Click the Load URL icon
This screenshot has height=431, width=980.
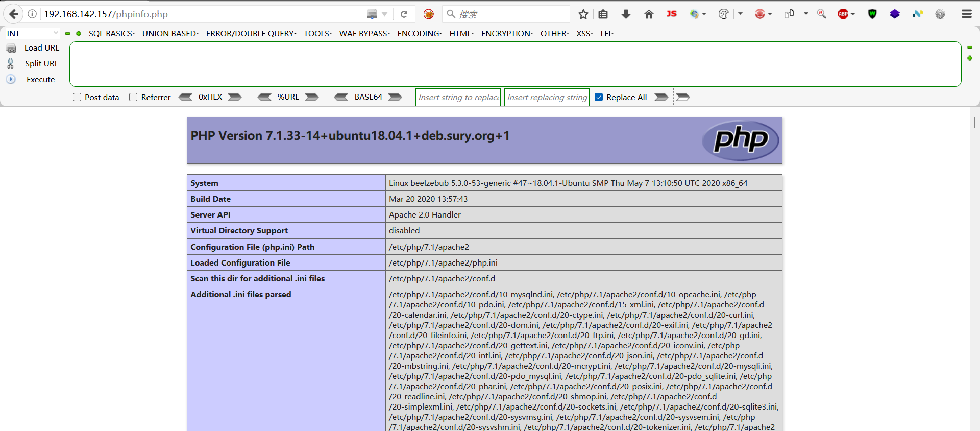click(11, 48)
